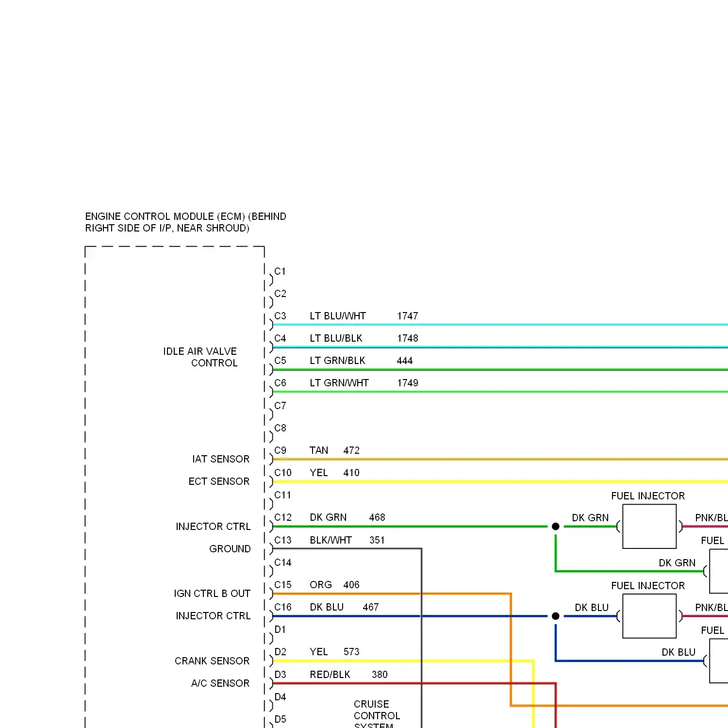This screenshot has width=728, height=728.
Task: Click circuit number 467
Action: [371, 607]
